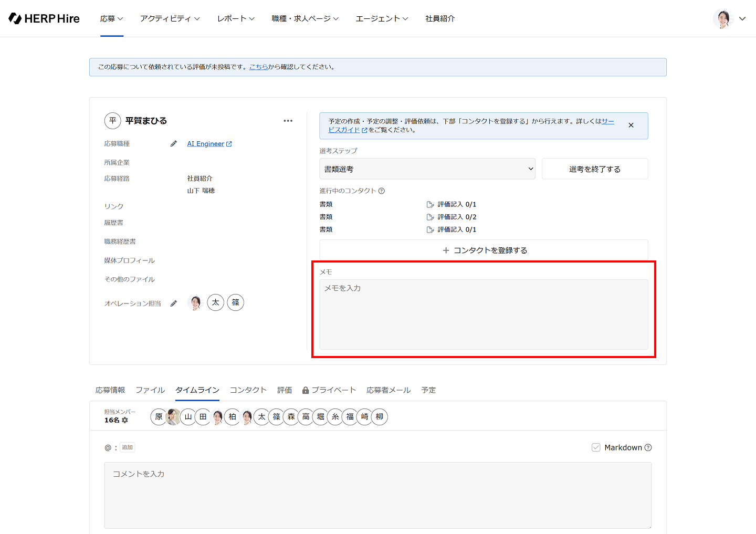The height and width of the screenshot is (534, 756).
Task: Open settings gear for 担当メンバー
Action: point(125,420)
